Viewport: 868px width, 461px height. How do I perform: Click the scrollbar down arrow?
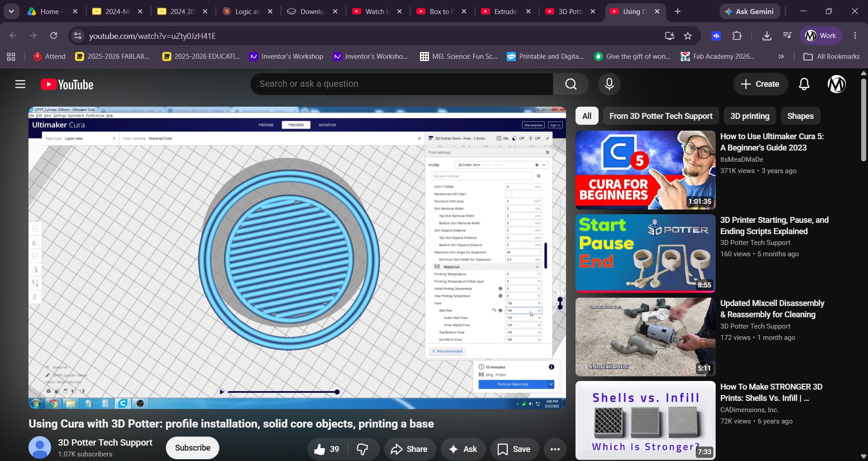pos(863,456)
